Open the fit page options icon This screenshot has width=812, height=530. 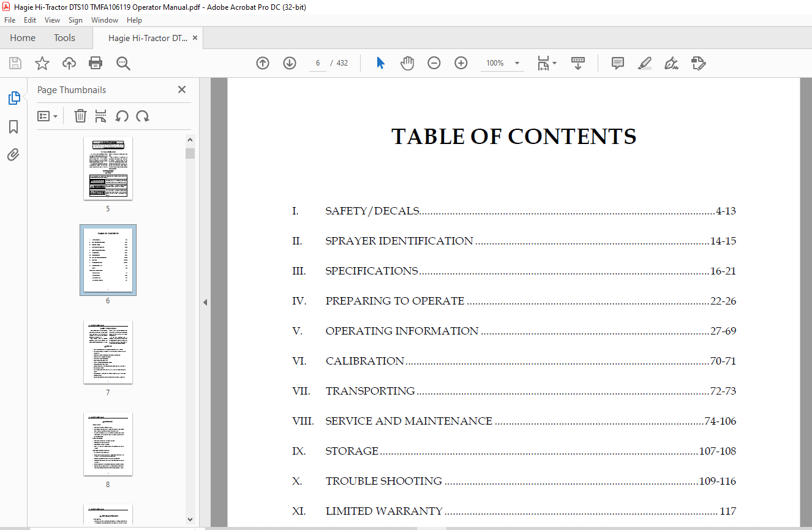point(546,63)
